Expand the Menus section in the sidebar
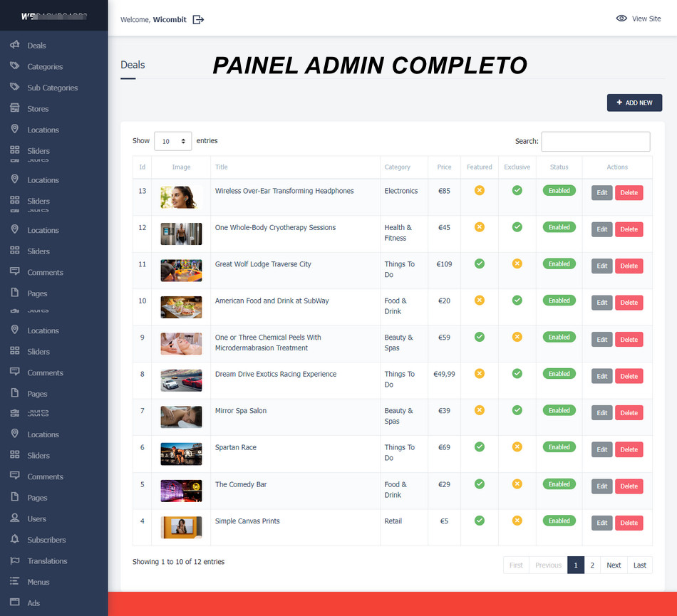 click(x=14, y=582)
